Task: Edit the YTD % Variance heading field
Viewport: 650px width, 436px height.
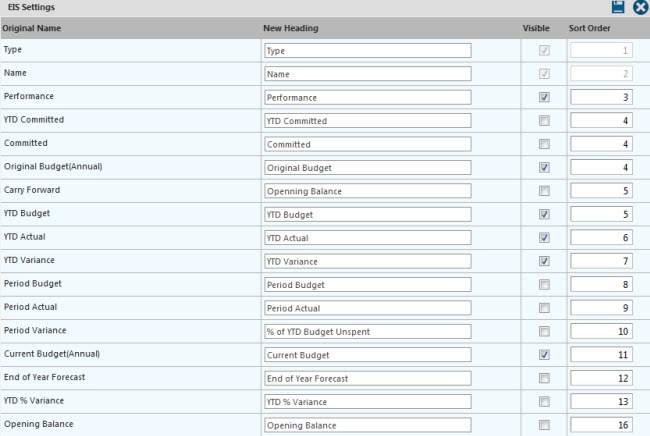Action: click(x=368, y=402)
